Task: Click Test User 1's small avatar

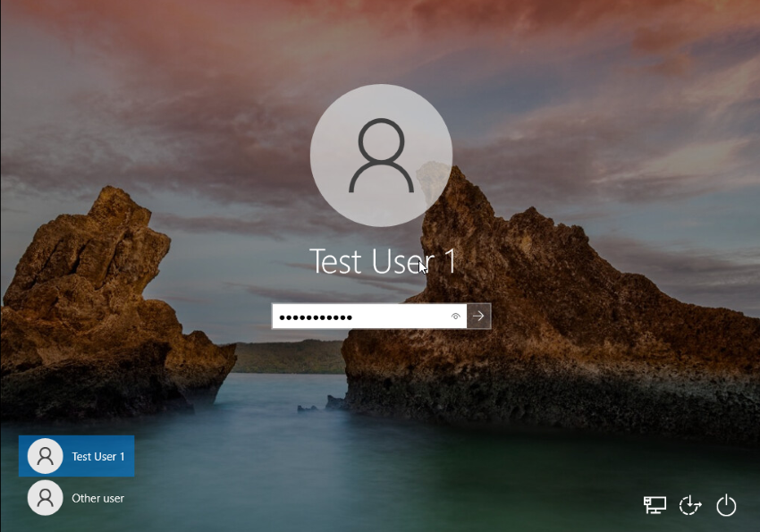Action: (45, 455)
